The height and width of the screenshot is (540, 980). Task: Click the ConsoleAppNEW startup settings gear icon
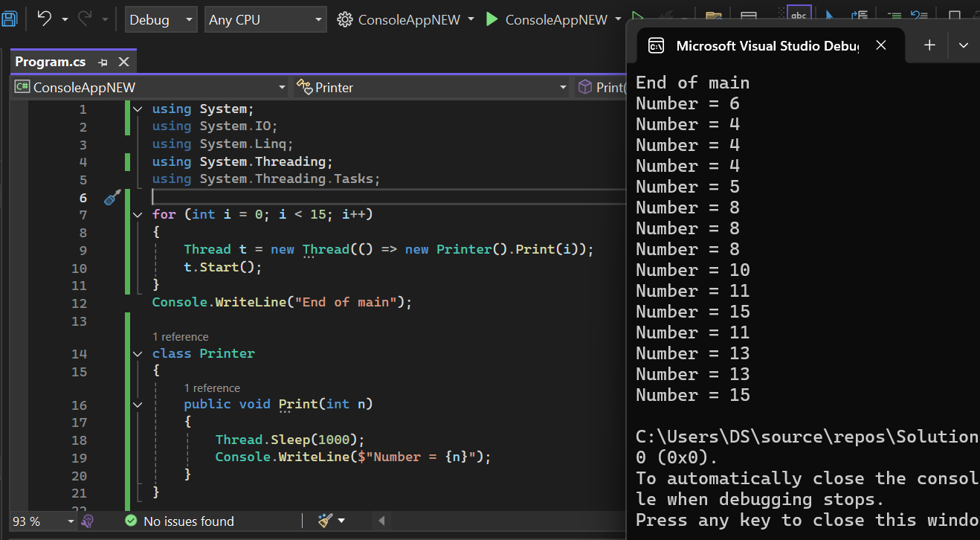[344, 20]
